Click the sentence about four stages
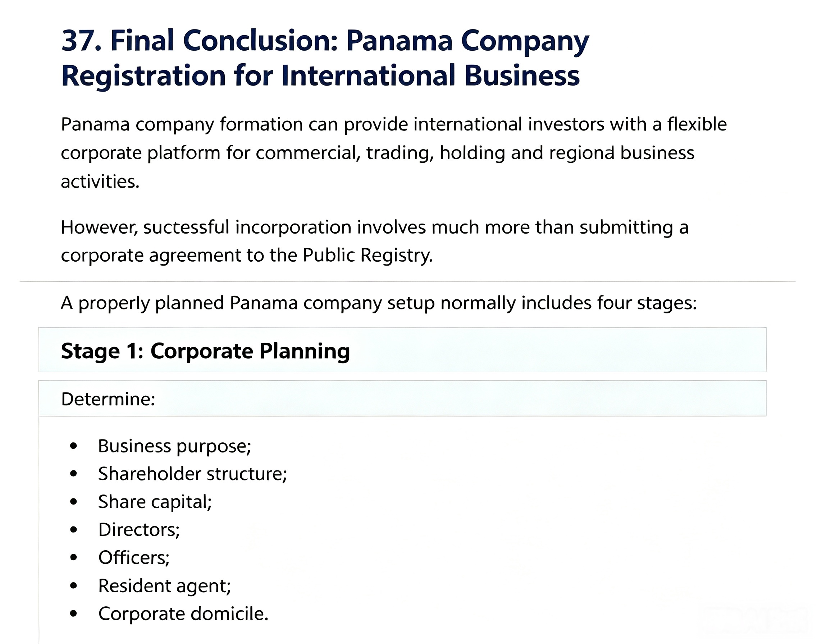Image resolution: width=817 pixels, height=644 pixels. pyautogui.click(x=379, y=303)
